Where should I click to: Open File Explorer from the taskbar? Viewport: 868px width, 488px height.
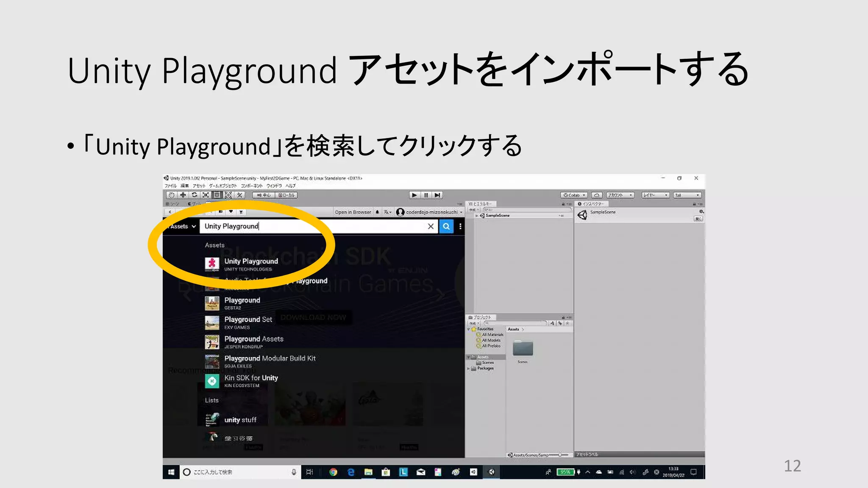[x=368, y=472]
